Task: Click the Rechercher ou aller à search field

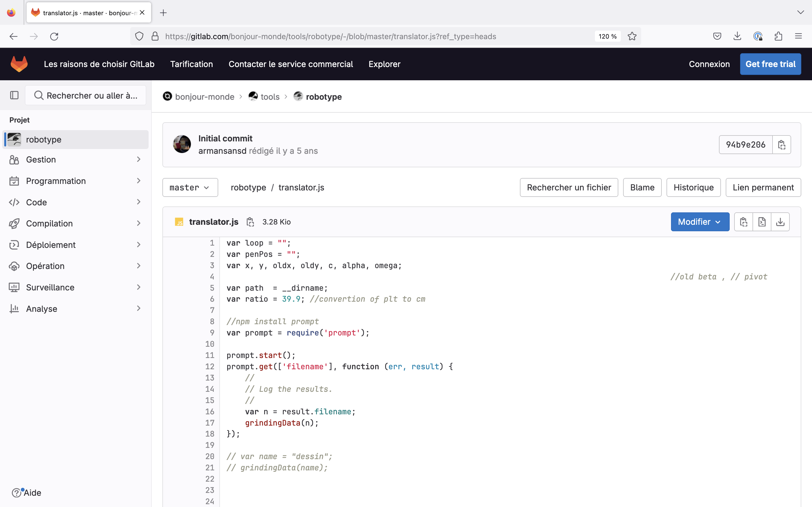Action: [85, 95]
